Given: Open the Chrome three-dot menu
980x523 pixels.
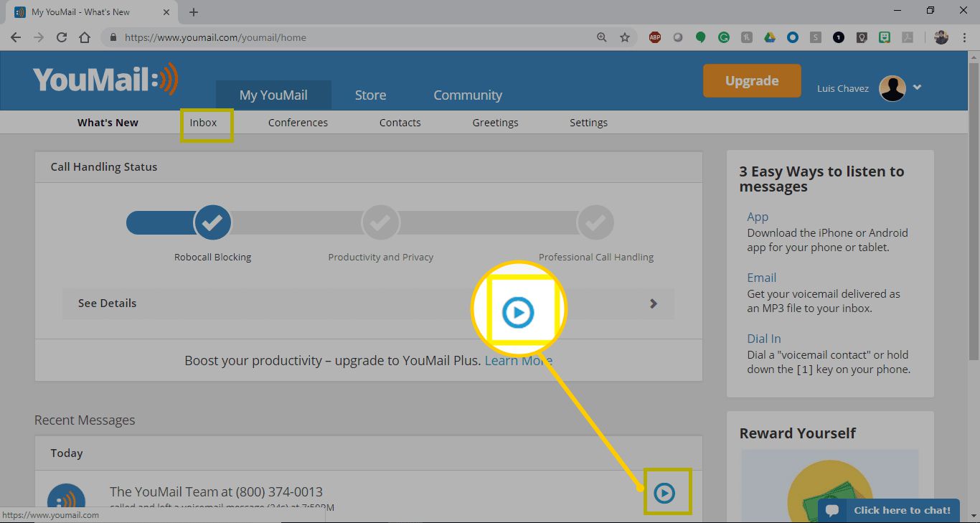Looking at the screenshot, I should 964,37.
